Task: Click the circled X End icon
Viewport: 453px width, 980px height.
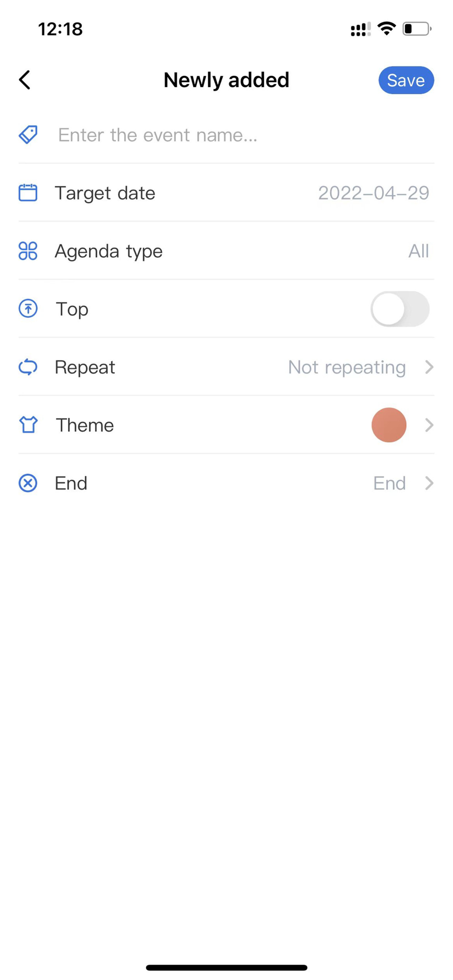Action: coord(28,483)
